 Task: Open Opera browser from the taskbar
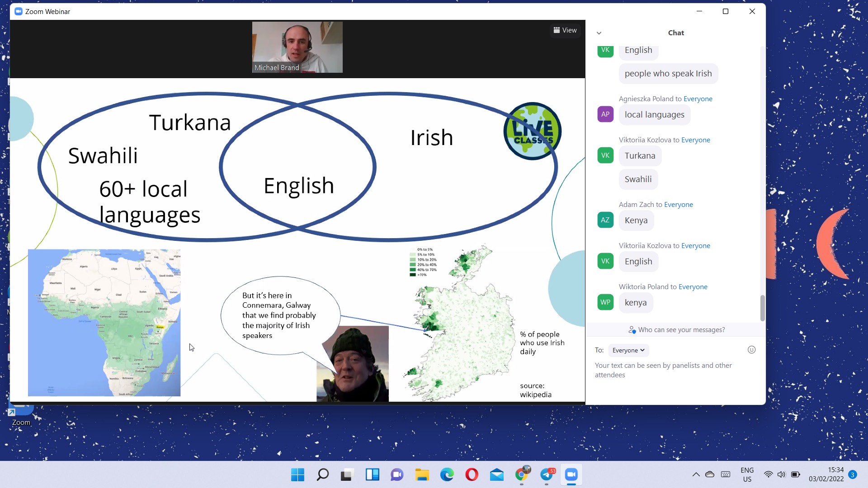point(472,475)
